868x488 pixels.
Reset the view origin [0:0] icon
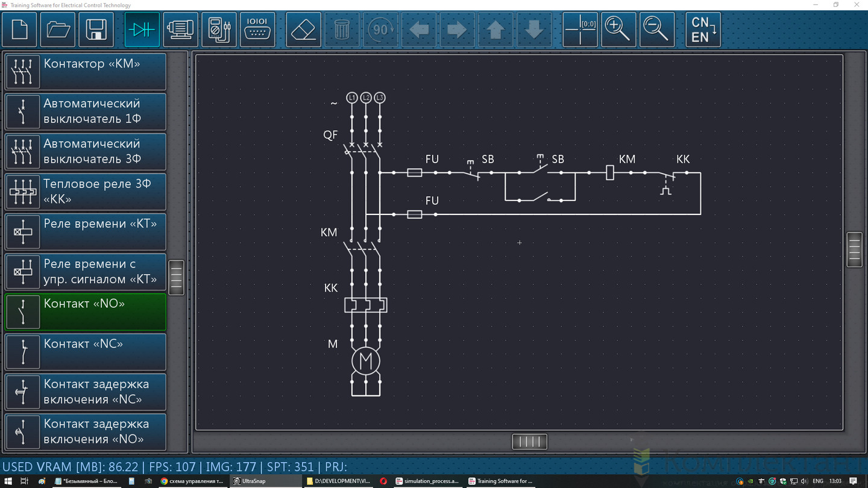pyautogui.click(x=580, y=30)
